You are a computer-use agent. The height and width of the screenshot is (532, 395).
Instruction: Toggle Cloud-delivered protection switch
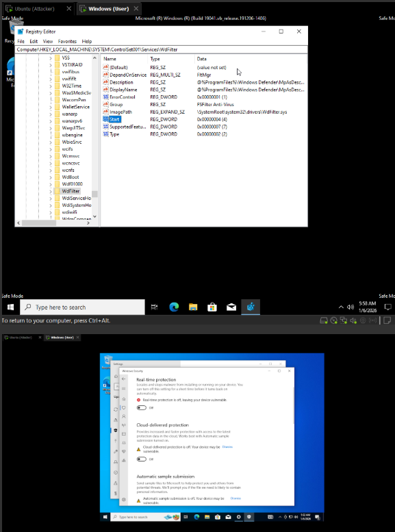(142, 459)
